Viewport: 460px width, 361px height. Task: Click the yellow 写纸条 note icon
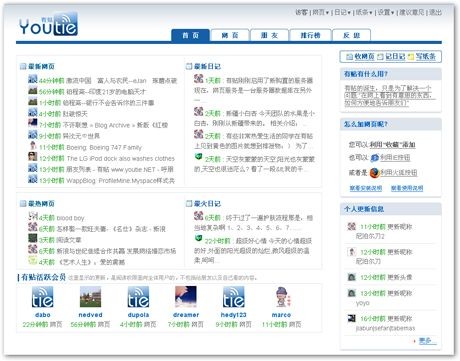click(x=411, y=57)
